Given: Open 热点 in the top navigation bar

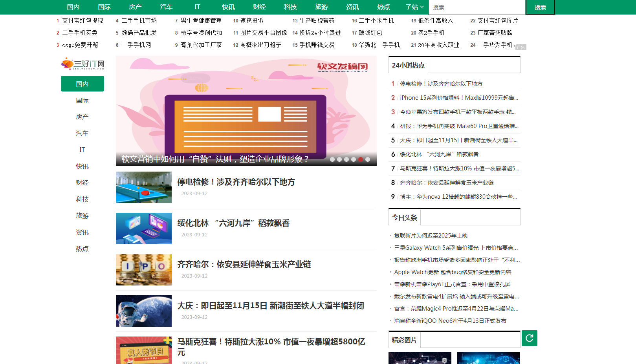Looking at the screenshot, I should point(383,7).
